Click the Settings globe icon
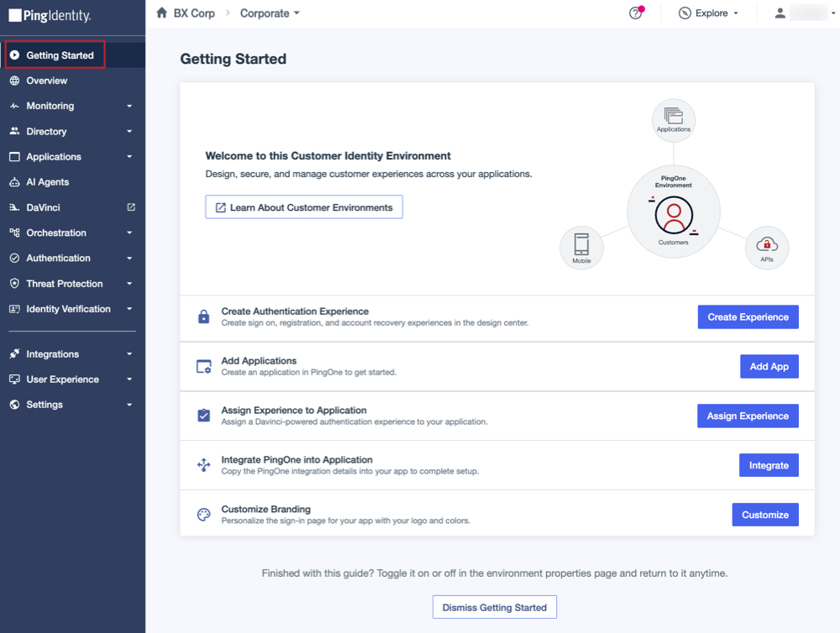 14,405
